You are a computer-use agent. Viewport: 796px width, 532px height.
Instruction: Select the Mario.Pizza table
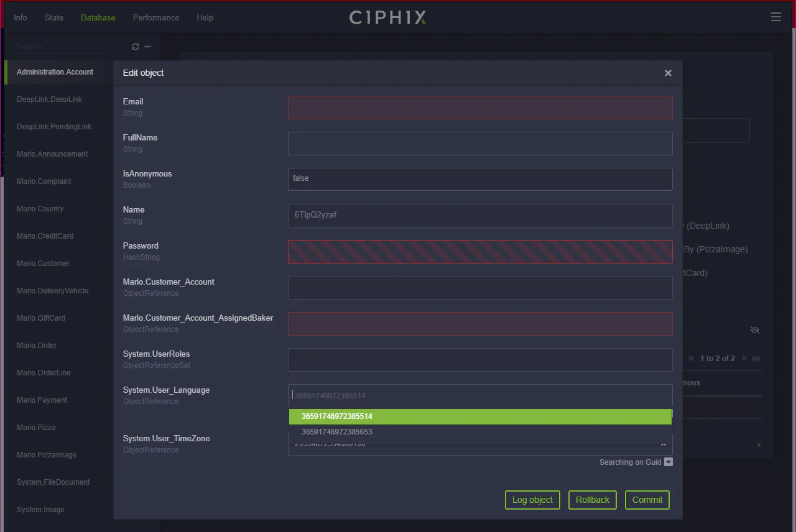36,427
